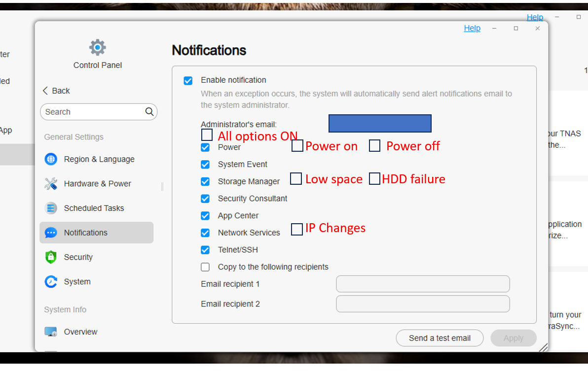Click the Administrator's email field
This screenshot has width=588, height=372.
380,123
